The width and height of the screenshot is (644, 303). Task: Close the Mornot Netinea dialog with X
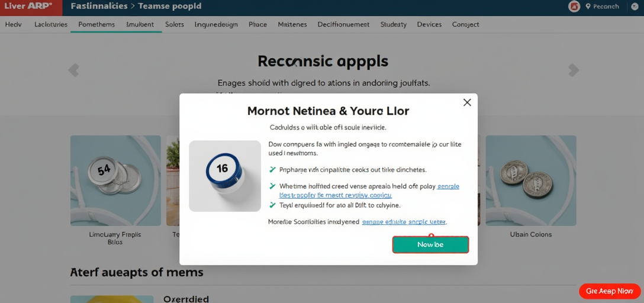point(467,102)
